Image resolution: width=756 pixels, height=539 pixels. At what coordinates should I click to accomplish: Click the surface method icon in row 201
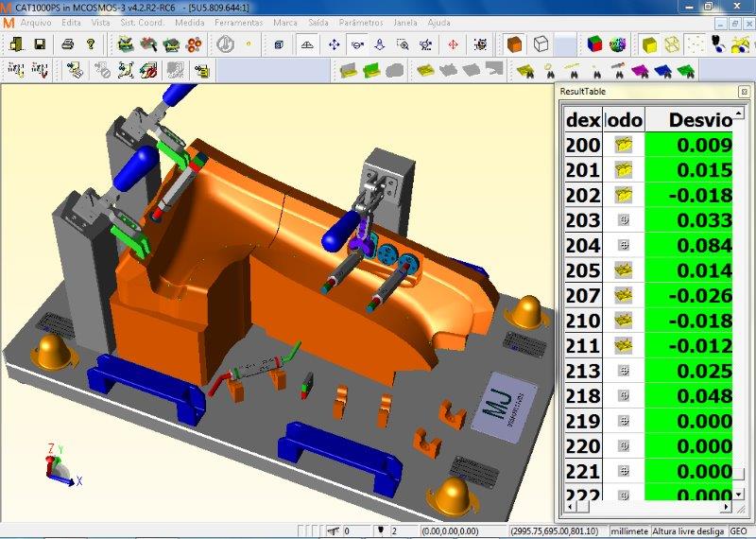[624, 170]
